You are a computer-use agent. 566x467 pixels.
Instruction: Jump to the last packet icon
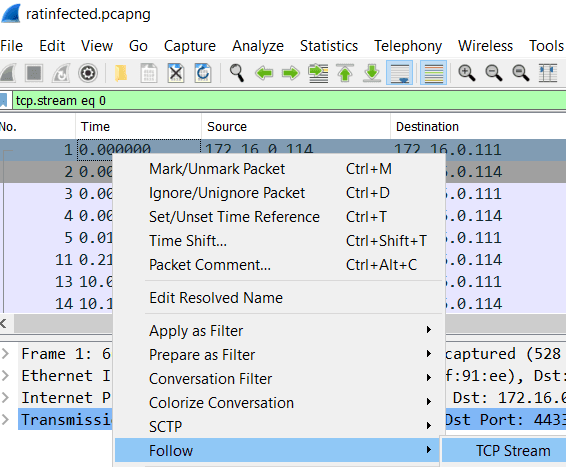click(x=372, y=73)
